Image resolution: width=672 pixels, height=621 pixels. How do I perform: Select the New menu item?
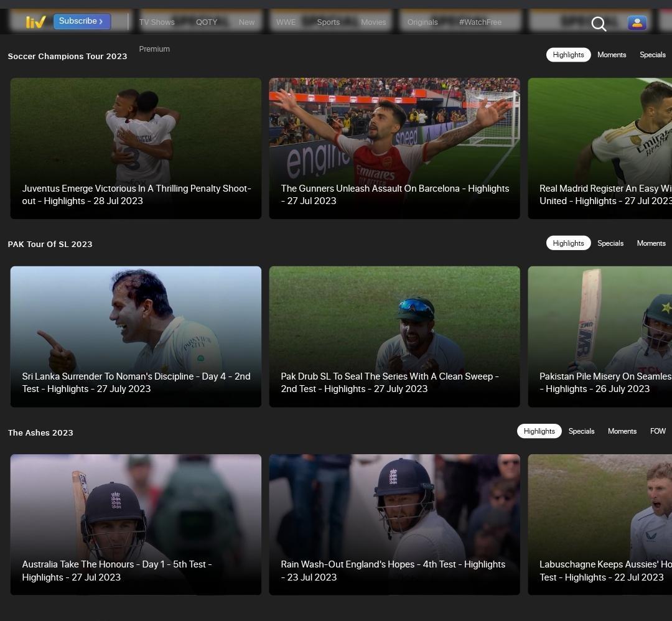coord(246,22)
